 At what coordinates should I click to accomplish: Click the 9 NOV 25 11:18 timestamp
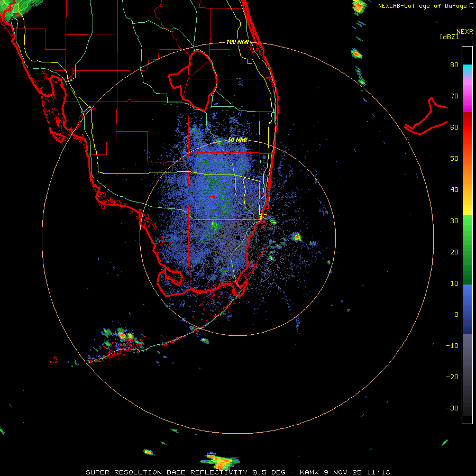coord(358,472)
